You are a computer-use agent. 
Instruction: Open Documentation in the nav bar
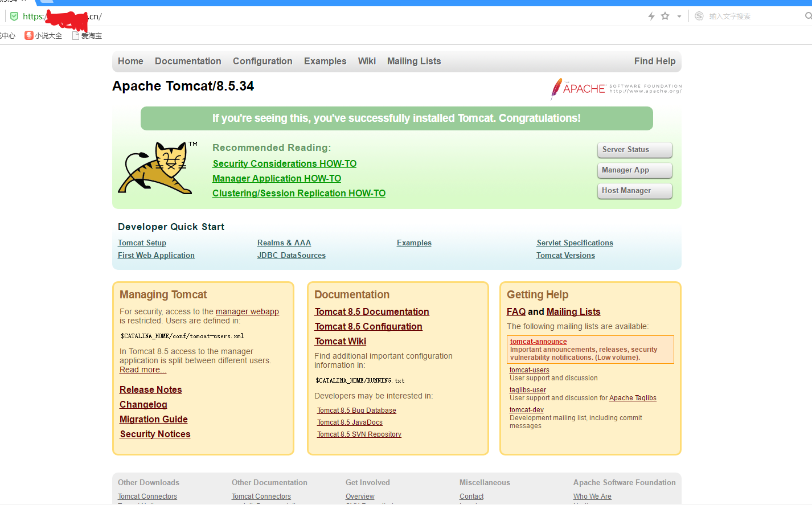pos(188,61)
